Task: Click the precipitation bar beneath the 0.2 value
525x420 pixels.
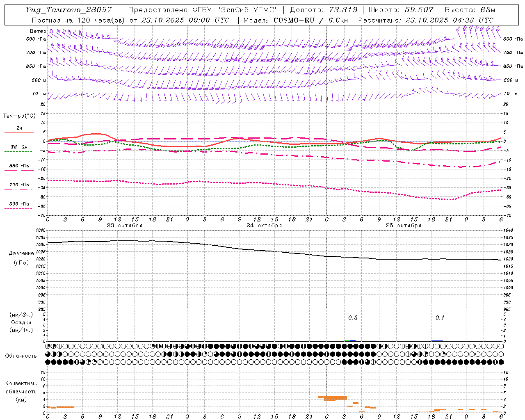Action: coord(353,340)
